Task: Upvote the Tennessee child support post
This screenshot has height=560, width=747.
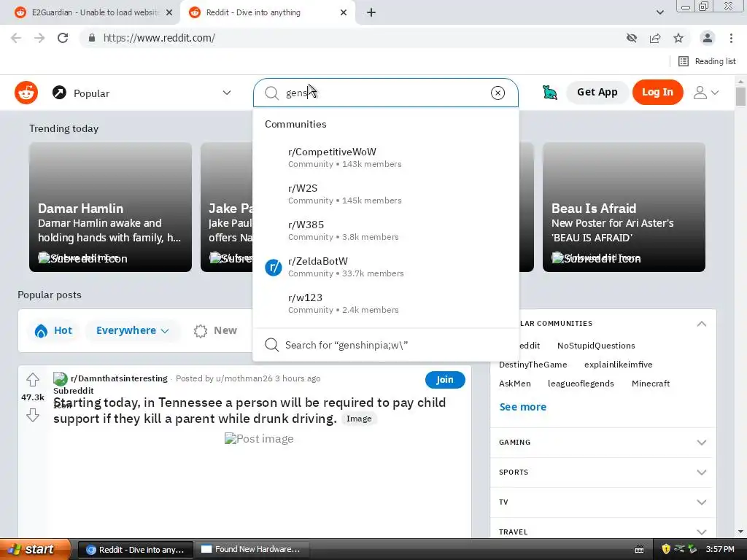Action: point(32,379)
